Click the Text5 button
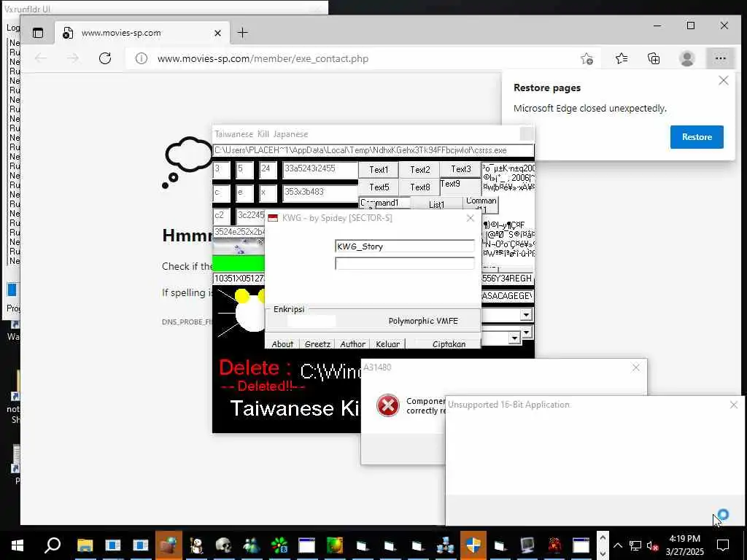This screenshot has width=747, height=560. click(379, 187)
